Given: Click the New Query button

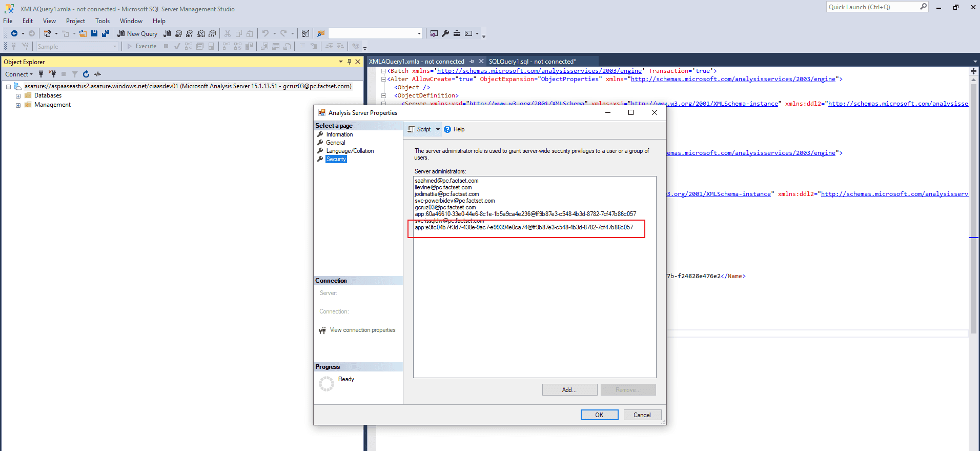Looking at the screenshot, I should tap(137, 33).
